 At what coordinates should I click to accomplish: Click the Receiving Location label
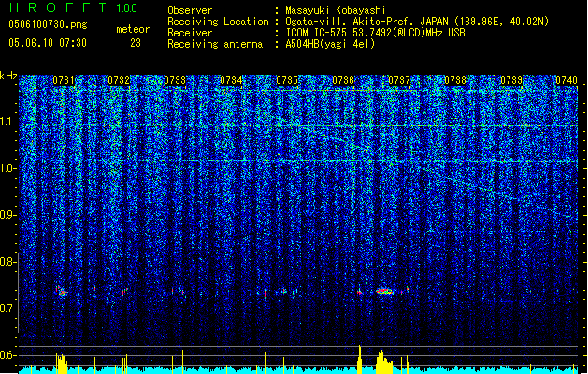coord(218,22)
